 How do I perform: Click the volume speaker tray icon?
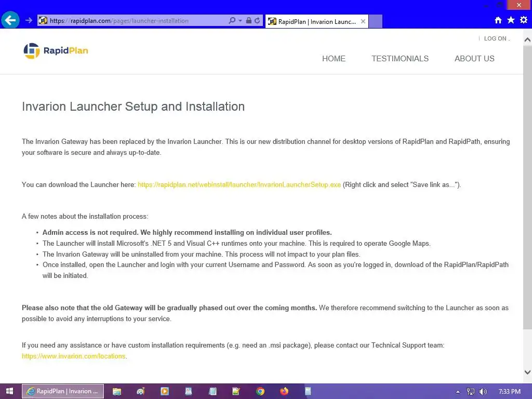(483, 392)
